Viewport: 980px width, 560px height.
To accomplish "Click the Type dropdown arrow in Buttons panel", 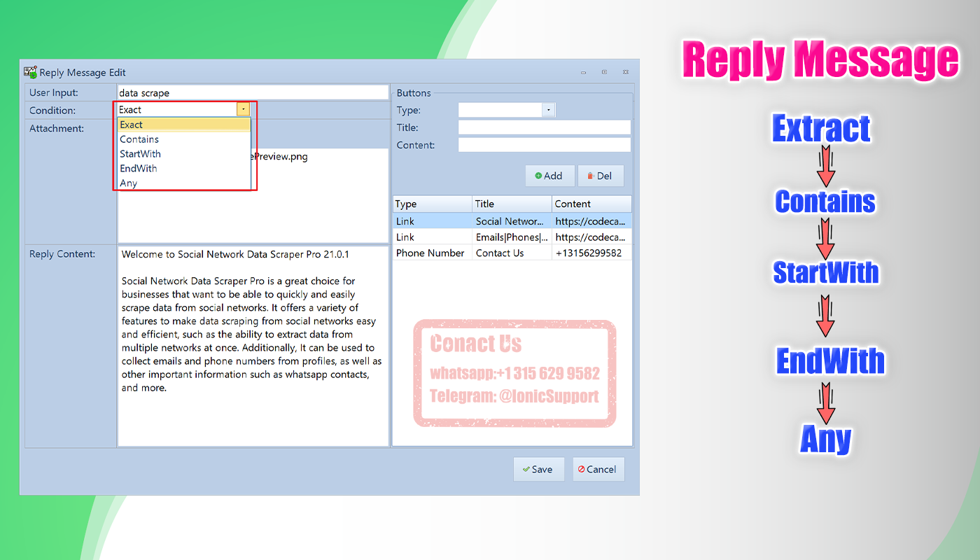I will [547, 109].
